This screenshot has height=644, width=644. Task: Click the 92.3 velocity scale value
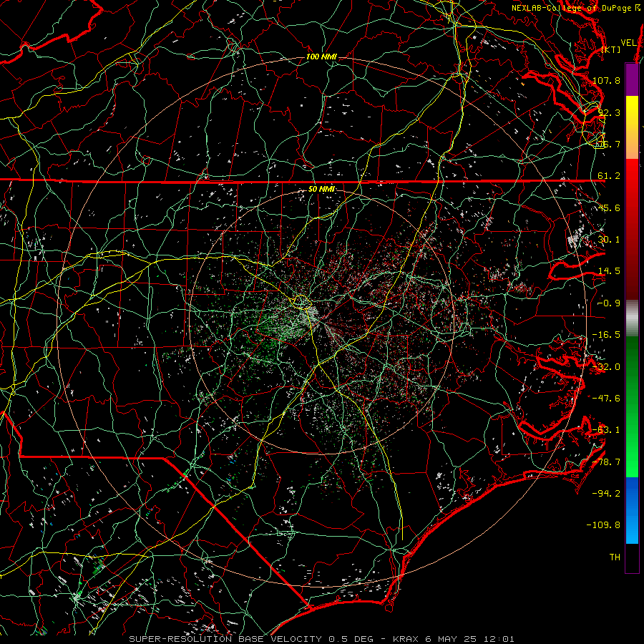[609, 112]
